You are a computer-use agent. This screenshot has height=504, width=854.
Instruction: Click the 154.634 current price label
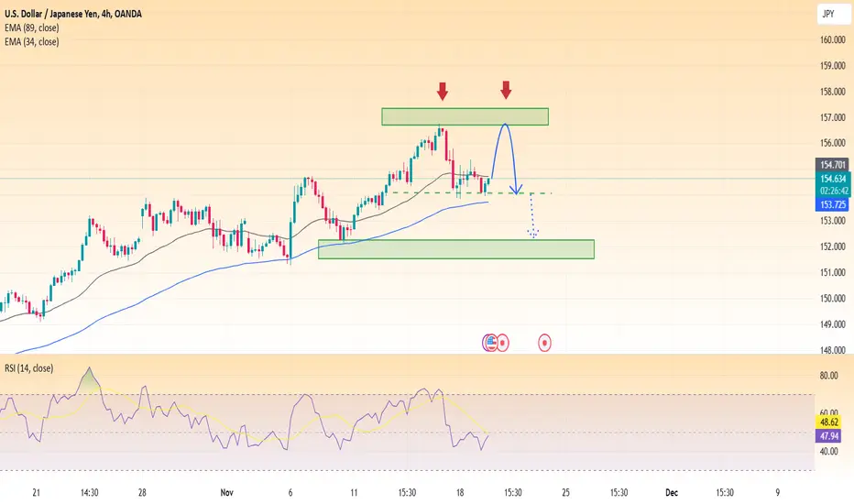[x=833, y=178]
